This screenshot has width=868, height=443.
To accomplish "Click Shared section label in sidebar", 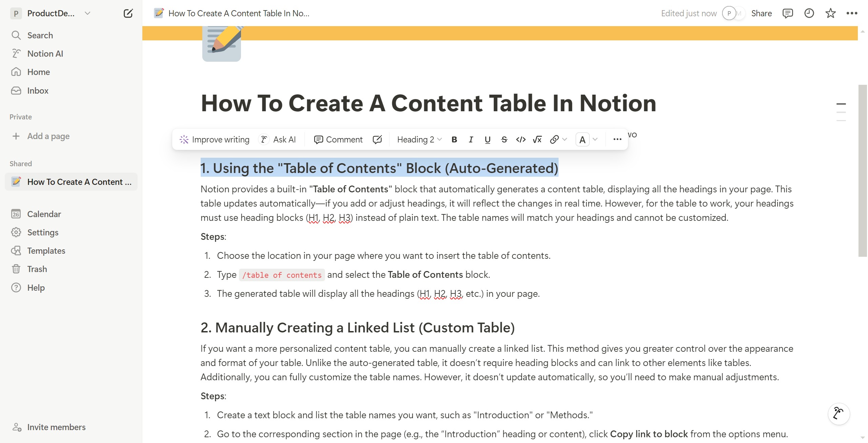I will [21, 164].
